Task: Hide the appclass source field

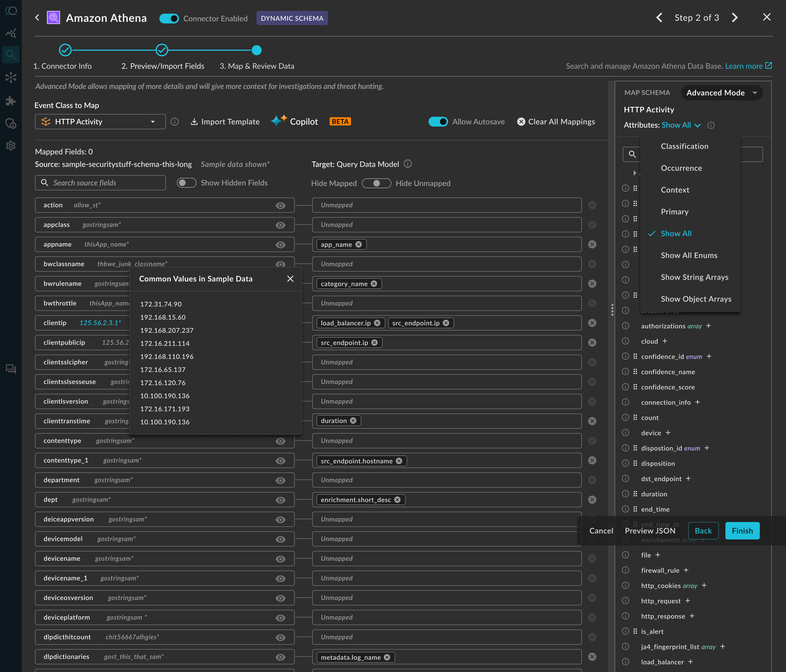Action: pyautogui.click(x=280, y=225)
